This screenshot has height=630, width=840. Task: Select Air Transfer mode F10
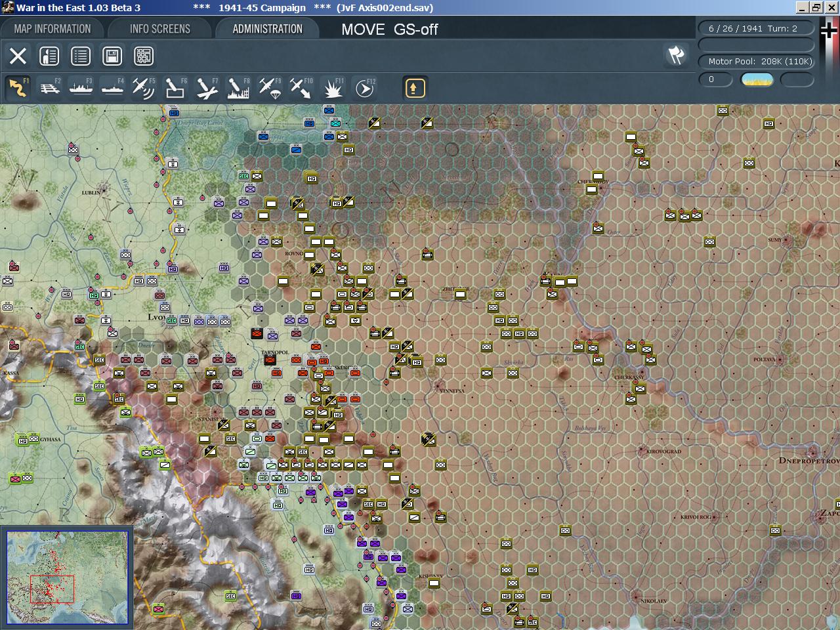(301, 88)
